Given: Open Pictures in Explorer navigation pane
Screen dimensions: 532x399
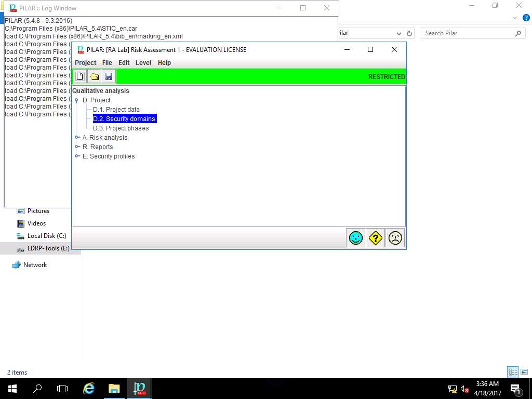Looking at the screenshot, I should coord(38,211).
